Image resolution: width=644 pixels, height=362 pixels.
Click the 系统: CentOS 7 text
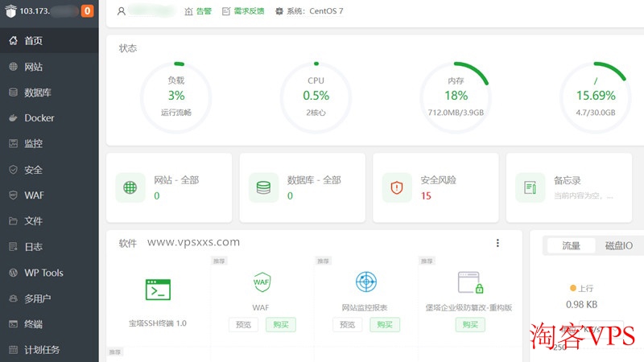pyautogui.click(x=315, y=11)
